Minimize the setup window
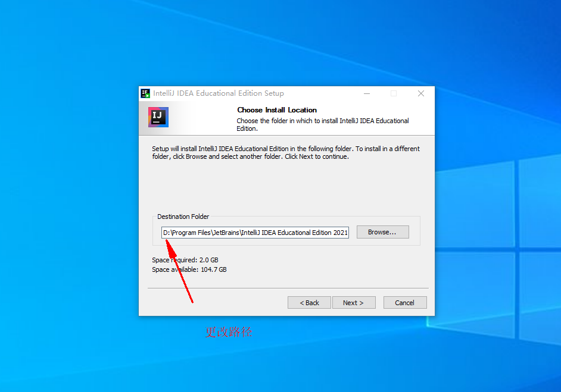 pyautogui.click(x=367, y=93)
